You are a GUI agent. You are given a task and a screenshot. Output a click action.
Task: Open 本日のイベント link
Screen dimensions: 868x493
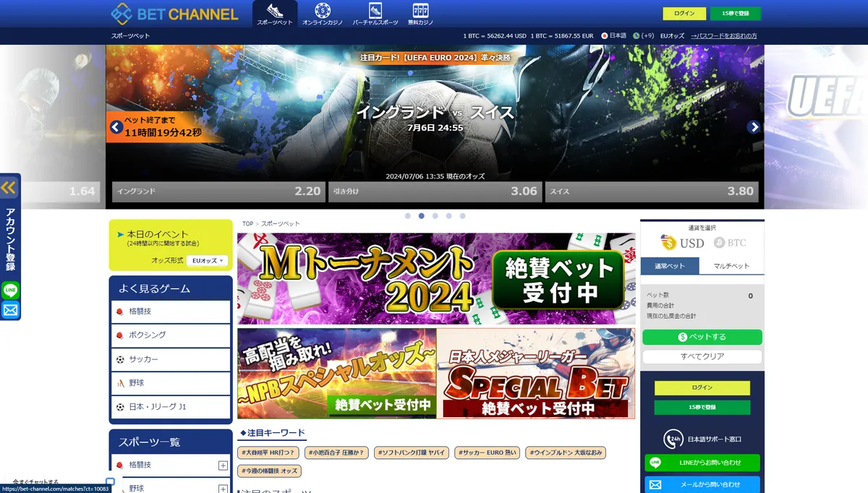point(157,234)
